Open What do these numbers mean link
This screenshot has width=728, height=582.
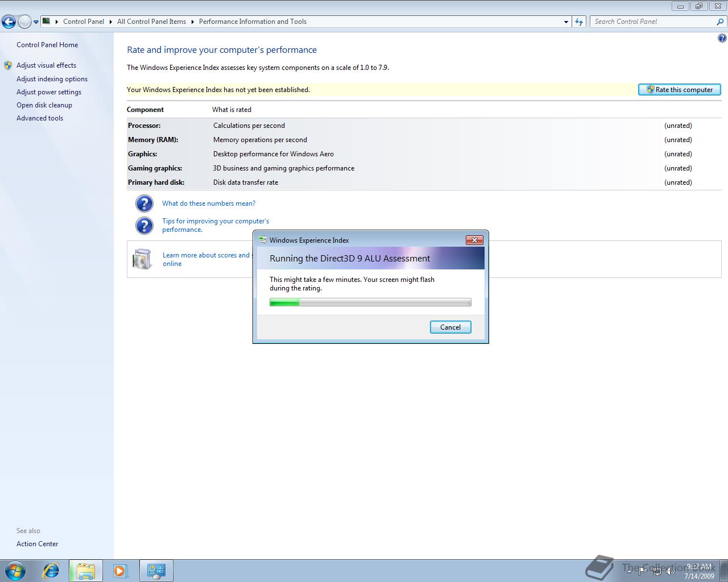(x=209, y=203)
